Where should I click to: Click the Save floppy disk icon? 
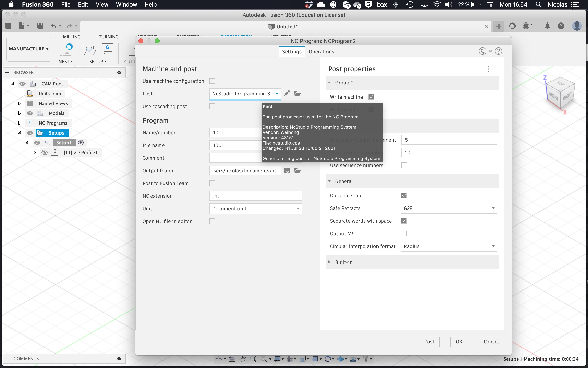pos(40,26)
